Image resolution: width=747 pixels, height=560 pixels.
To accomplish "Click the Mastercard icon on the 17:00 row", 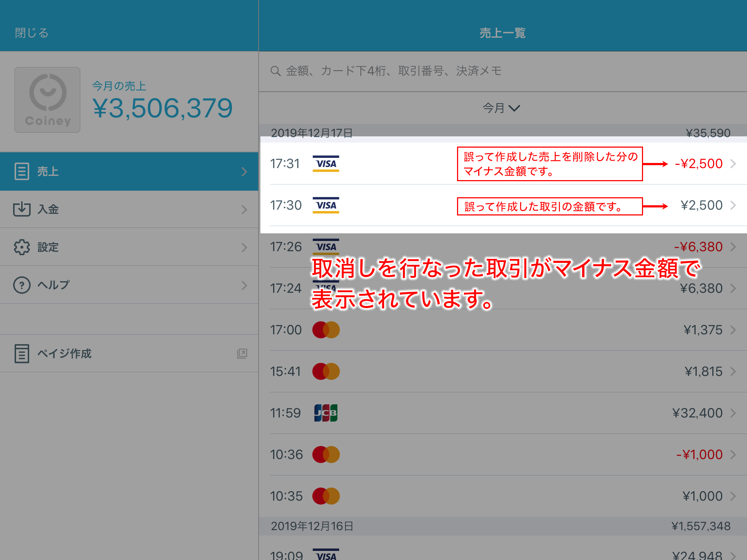I will 326,330.
